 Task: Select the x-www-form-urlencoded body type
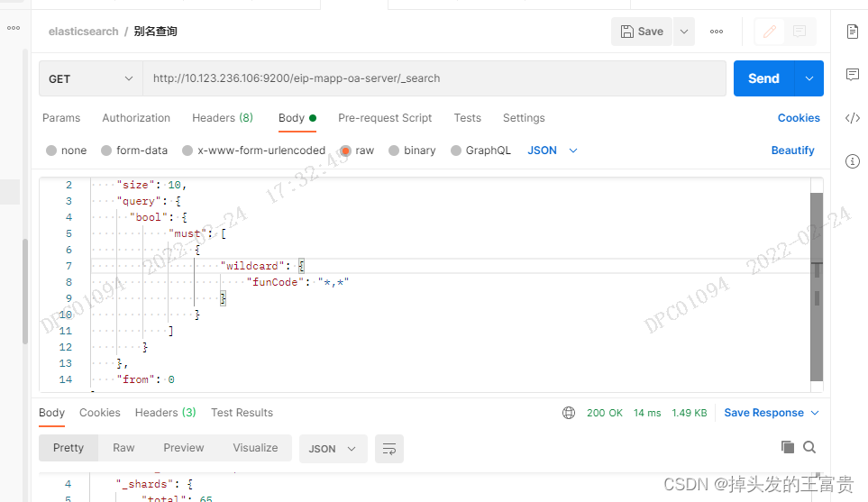(x=254, y=151)
